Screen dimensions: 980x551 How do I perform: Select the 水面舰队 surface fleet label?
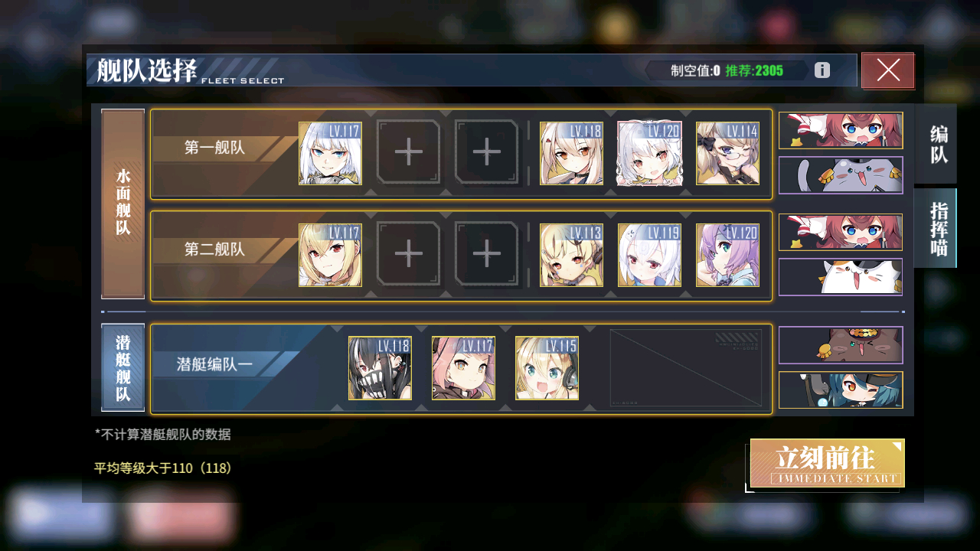pyautogui.click(x=122, y=204)
